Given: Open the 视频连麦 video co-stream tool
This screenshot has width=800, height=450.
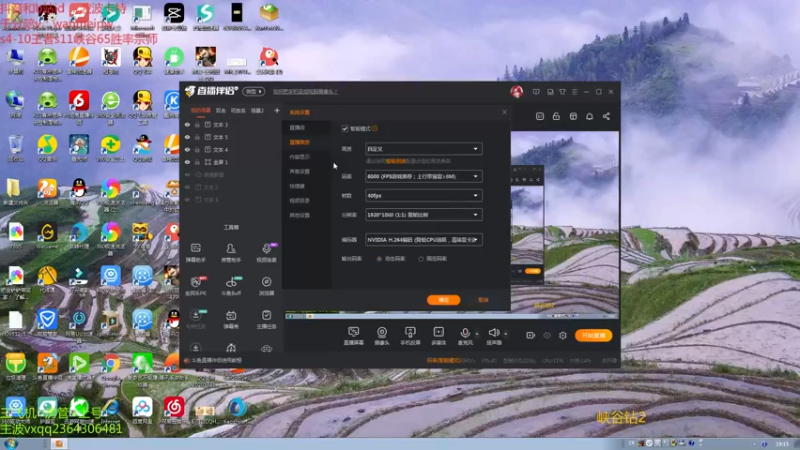Looking at the screenshot, I should [x=266, y=253].
